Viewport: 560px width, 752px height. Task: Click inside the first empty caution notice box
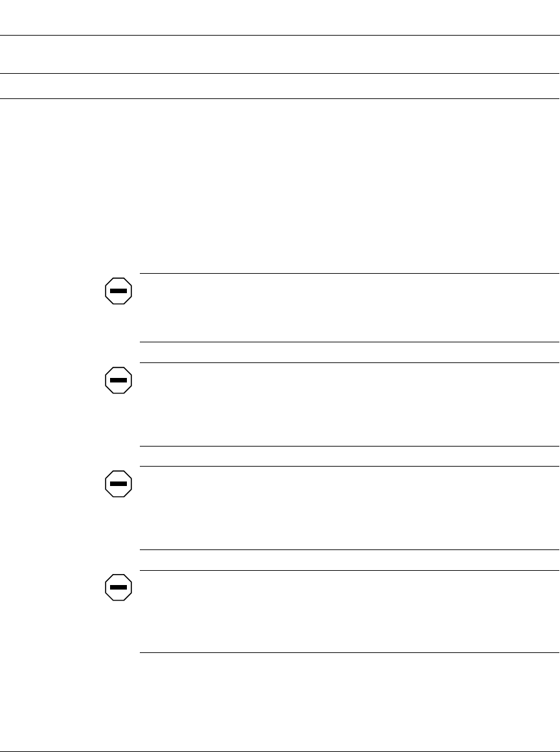(350, 307)
